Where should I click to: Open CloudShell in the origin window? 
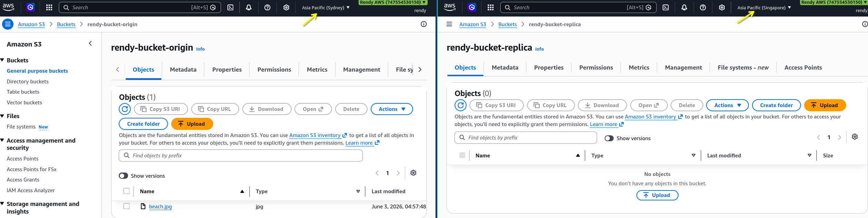(231, 8)
